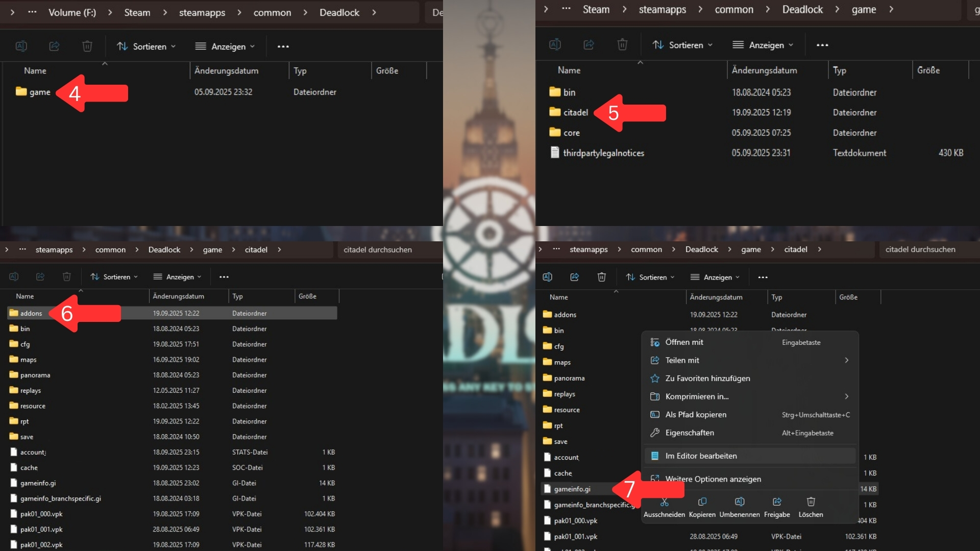Select the thirdpartylegalnotices text document
The width and height of the screenshot is (980, 551).
(603, 153)
